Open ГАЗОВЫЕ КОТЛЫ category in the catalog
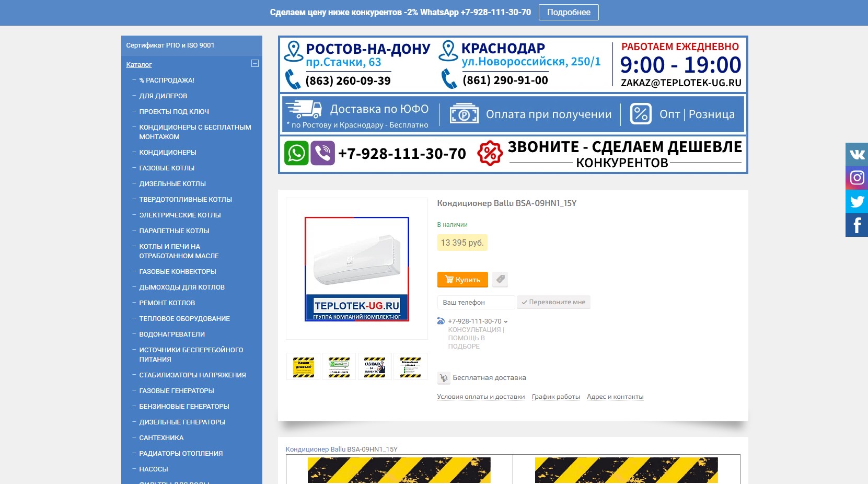The width and height of the screenshot is (868, 484). click(167, 168)
